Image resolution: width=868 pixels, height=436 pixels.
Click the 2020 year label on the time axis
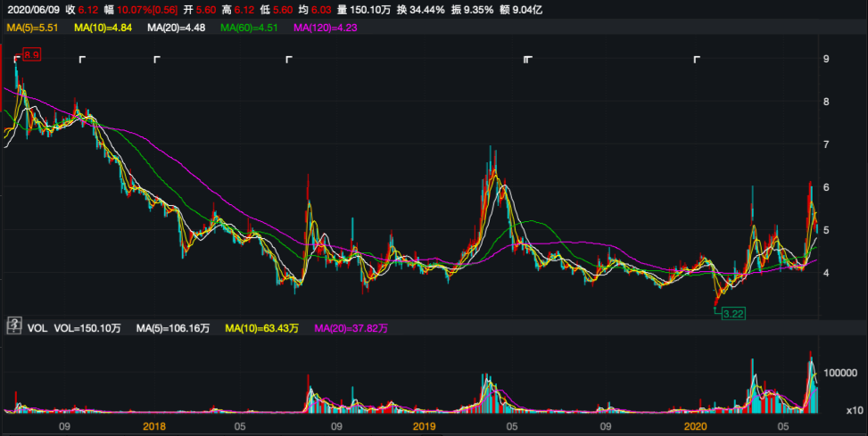point(695,426)
